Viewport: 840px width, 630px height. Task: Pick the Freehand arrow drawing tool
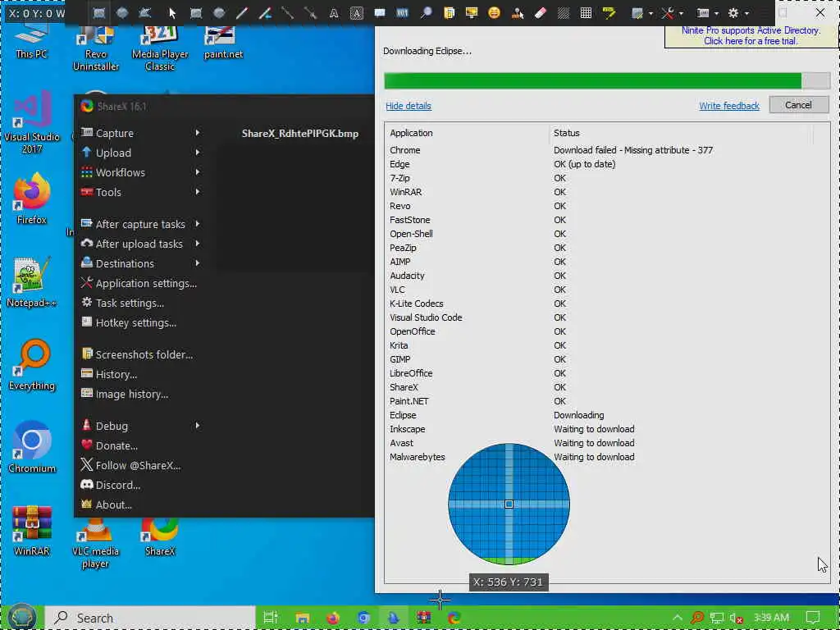[x=265, y=13]
